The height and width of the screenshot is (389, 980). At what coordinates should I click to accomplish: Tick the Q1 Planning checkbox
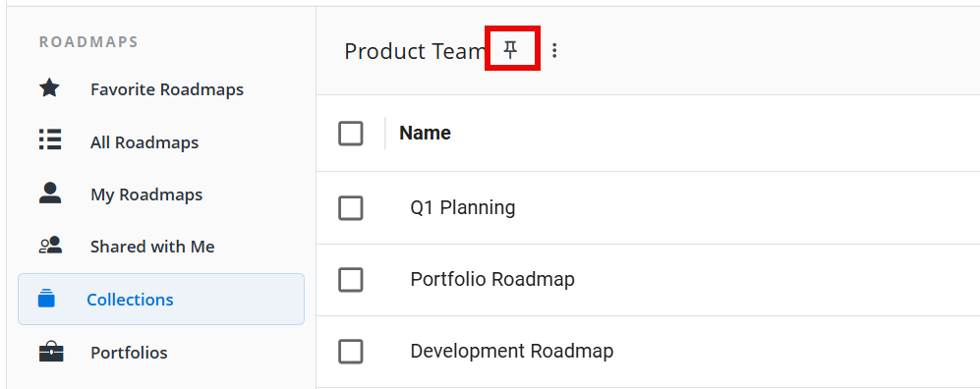pos(351,208)
